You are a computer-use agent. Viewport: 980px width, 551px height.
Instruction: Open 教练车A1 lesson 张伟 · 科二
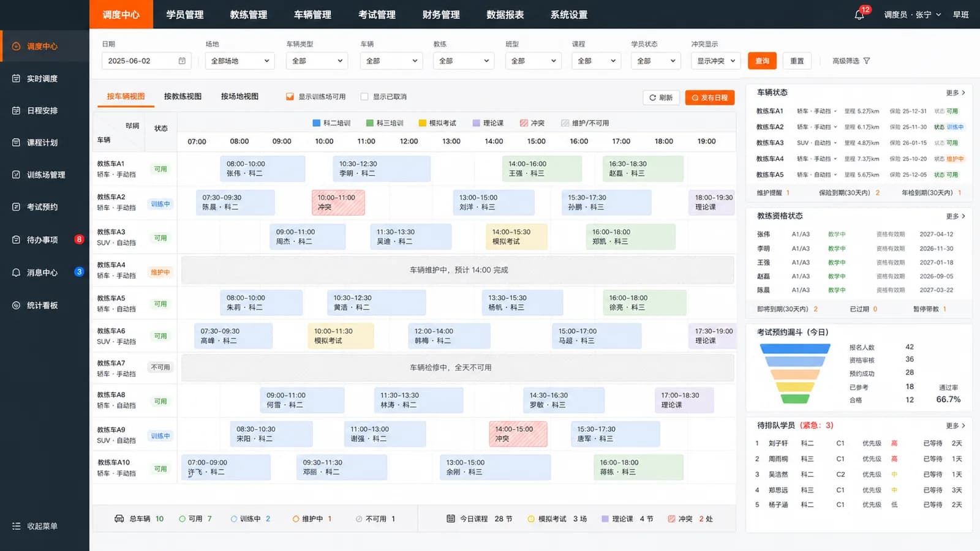point(263,168)
